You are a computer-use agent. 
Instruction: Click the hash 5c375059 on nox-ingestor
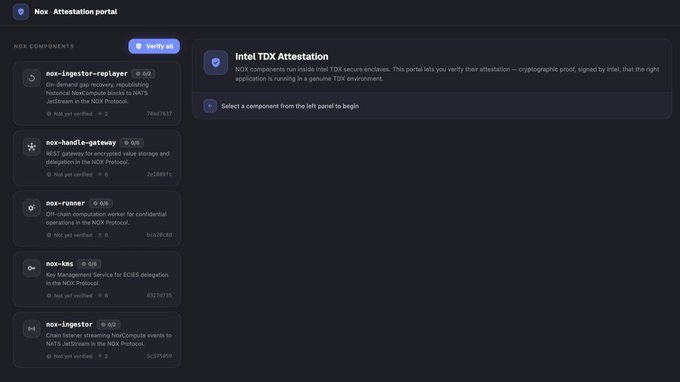tap(159, 356)
